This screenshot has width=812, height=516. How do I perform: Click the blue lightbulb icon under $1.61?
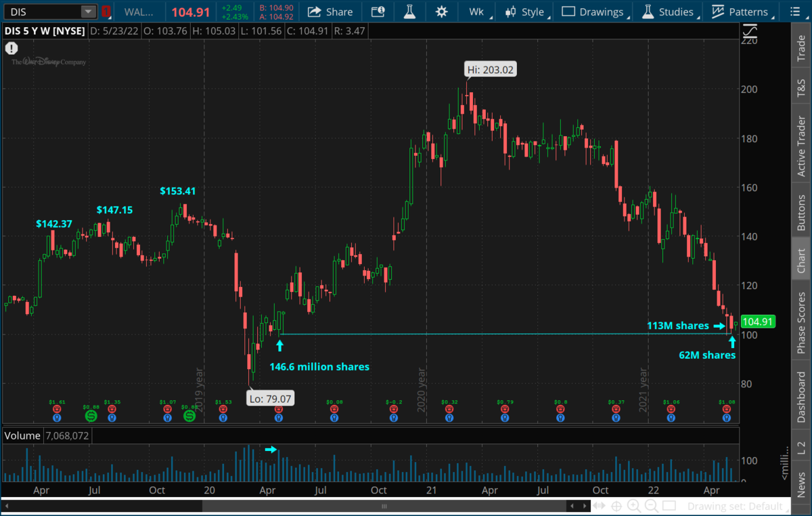point(57,417)
